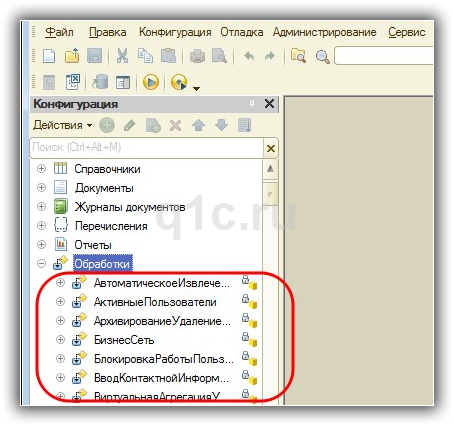The image size is (454, 426).
Task: Click the Delete object X icon
Action: click(176, 126)
